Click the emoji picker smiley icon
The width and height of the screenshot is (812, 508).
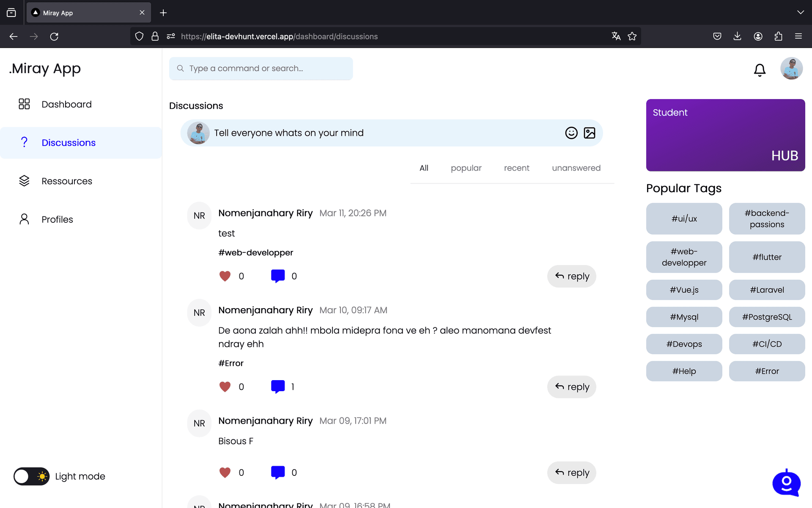(571, 133)
